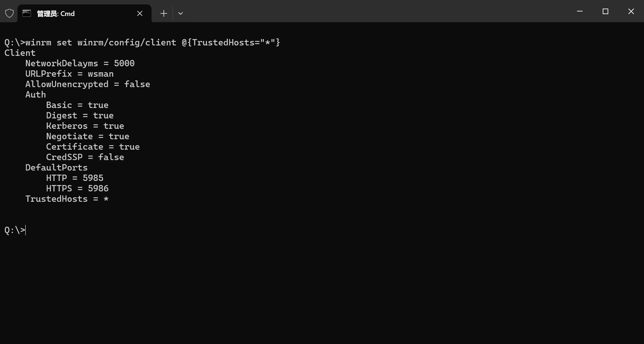Click the HTTP = 5985 line
The height and width of the screenshot is (344, 644).
75,178
